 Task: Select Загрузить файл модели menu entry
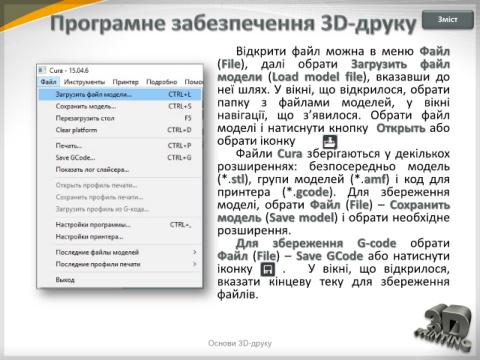120,94
